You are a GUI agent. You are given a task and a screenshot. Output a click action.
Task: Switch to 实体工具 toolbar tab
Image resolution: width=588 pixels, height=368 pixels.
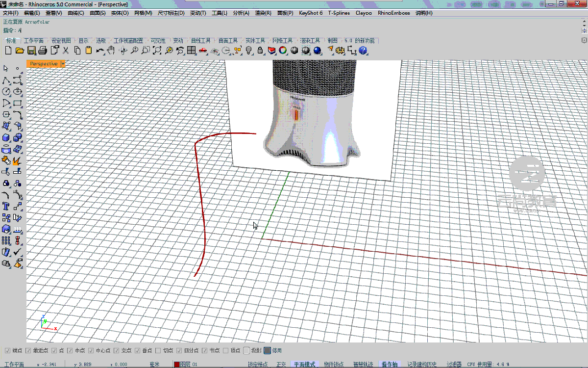click(255, 40)
